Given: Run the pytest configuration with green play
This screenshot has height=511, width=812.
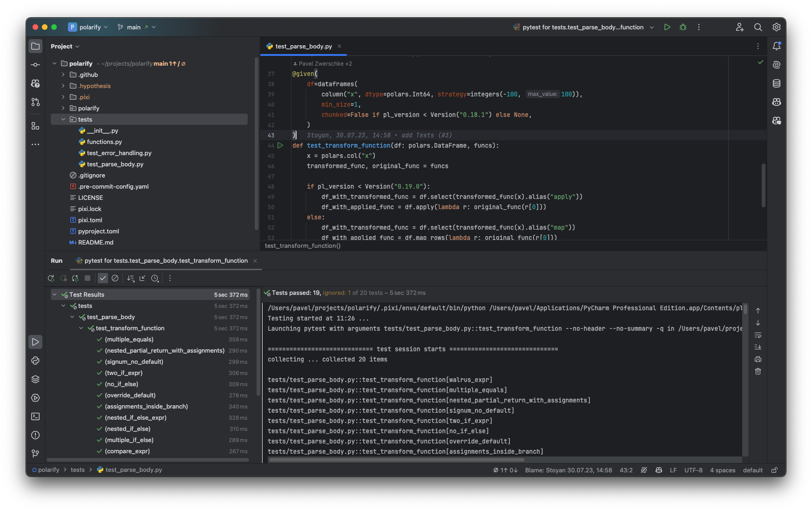Looking at the screenshot, I should 667,27.
